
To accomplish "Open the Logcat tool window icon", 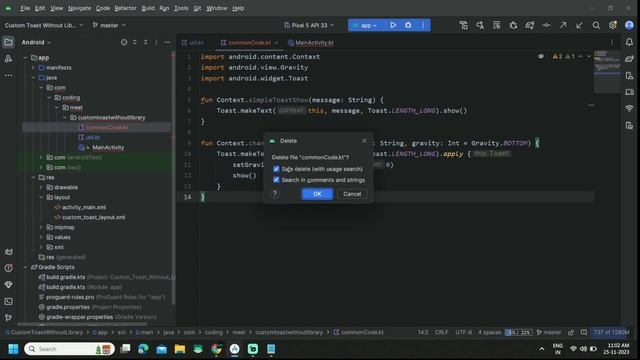I will pos(8,252).
